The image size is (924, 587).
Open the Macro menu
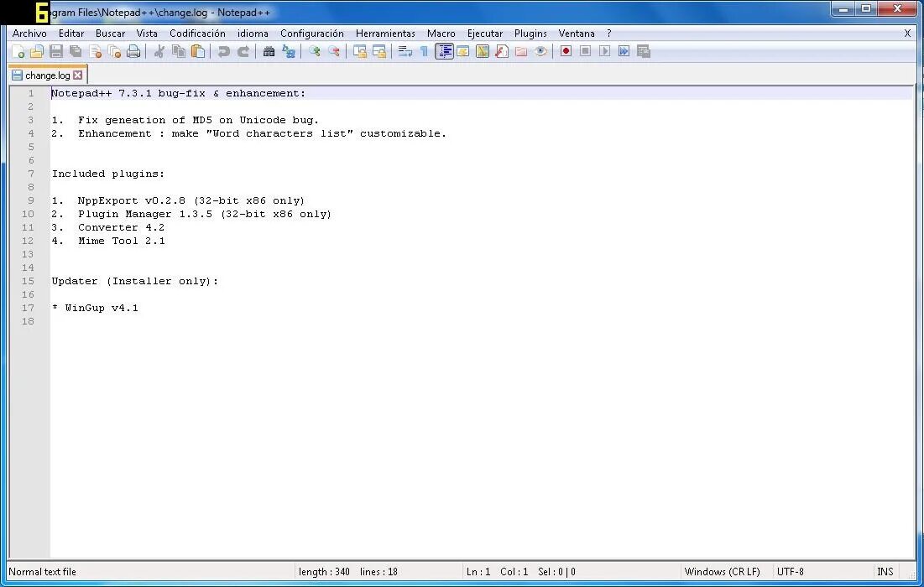(x=441, y=34)
